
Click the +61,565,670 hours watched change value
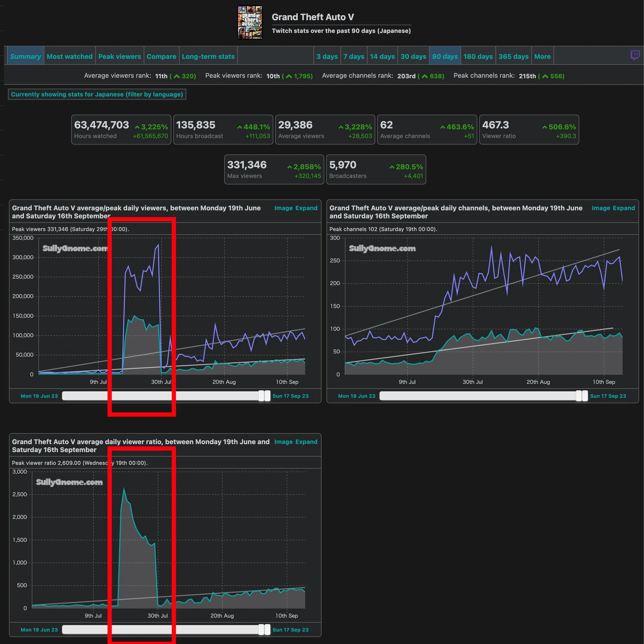(150, 136)
